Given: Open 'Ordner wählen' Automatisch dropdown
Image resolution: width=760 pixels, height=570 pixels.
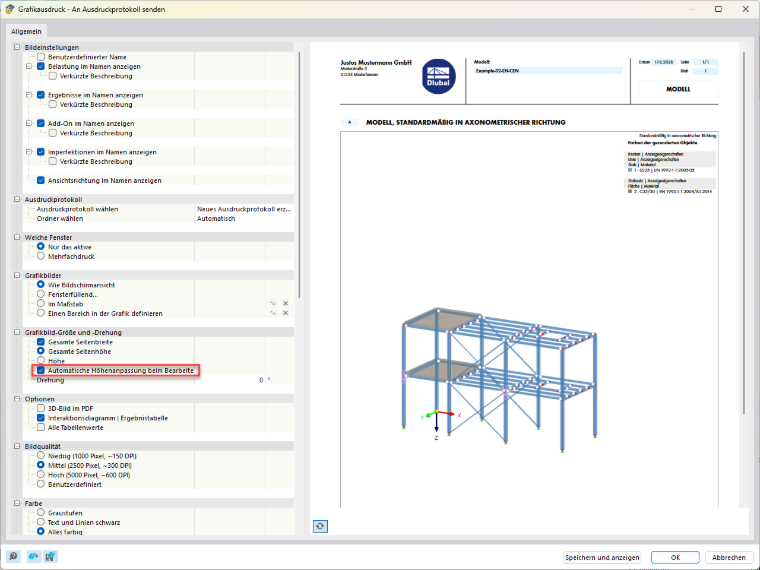Looking at the screenshot, I should click(x=244, y=219).
